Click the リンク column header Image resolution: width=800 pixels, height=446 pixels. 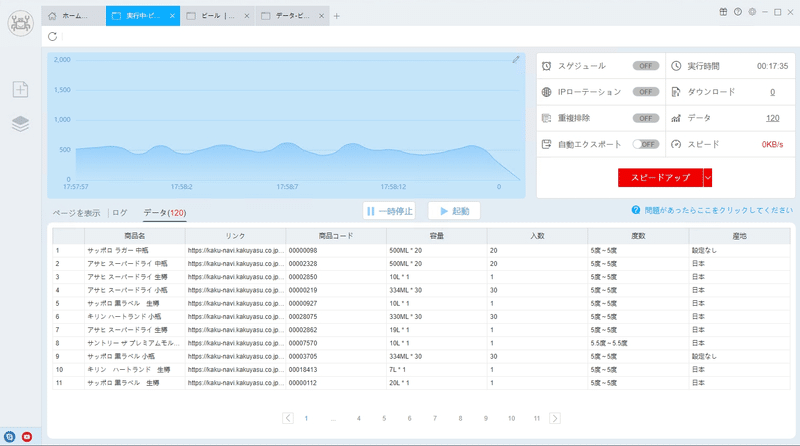pos(235,236)
